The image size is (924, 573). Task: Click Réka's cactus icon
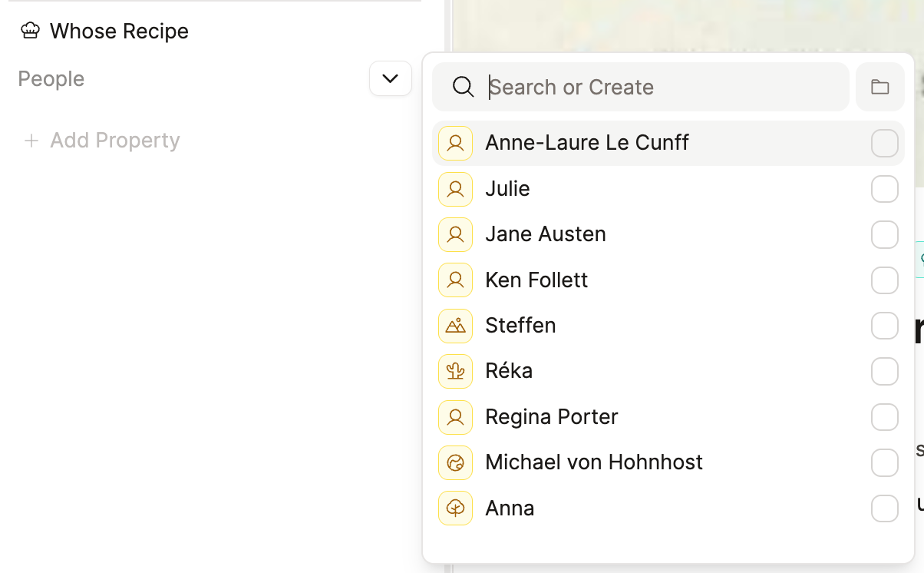tap(455, 371)
